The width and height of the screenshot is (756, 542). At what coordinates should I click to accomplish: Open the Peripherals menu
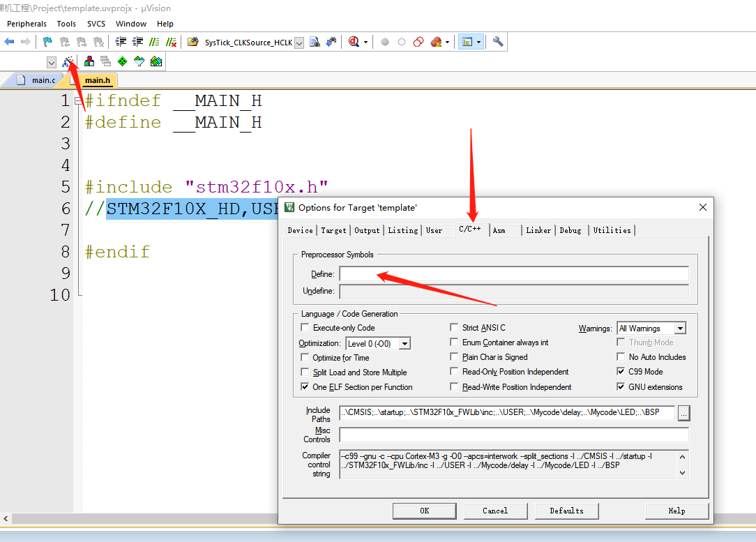(27, 23)
